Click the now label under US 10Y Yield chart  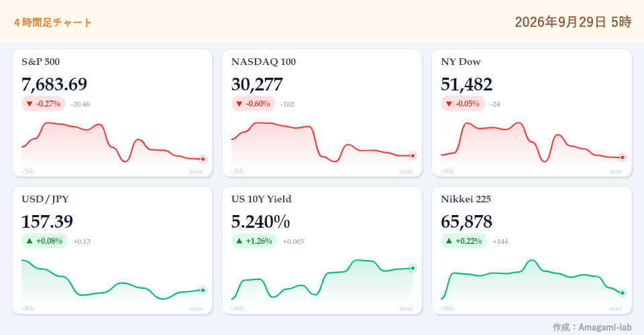[407, 308]
